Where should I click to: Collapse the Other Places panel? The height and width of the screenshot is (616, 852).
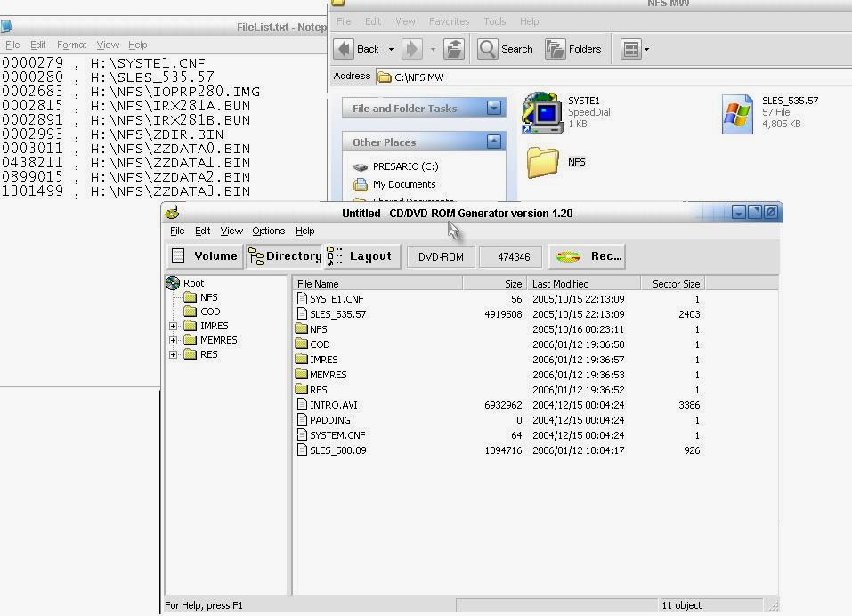pos(495,142)
